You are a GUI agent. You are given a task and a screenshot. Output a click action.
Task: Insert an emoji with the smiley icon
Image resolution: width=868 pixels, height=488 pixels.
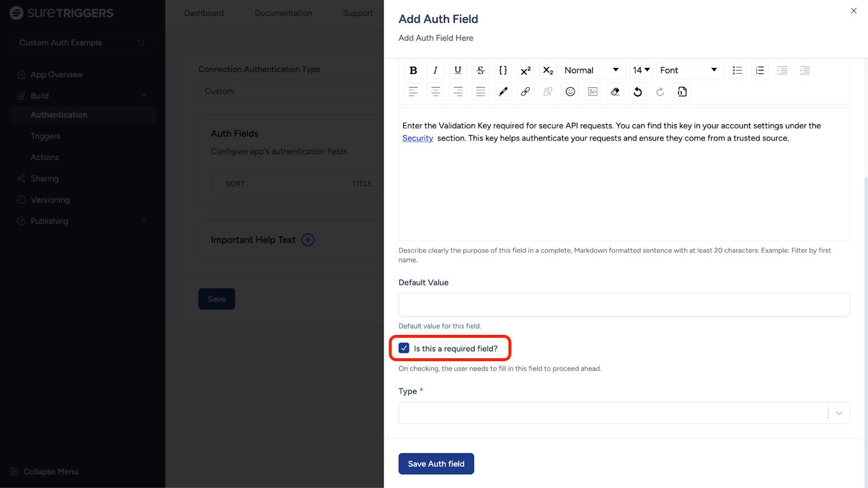pos(570,92)
